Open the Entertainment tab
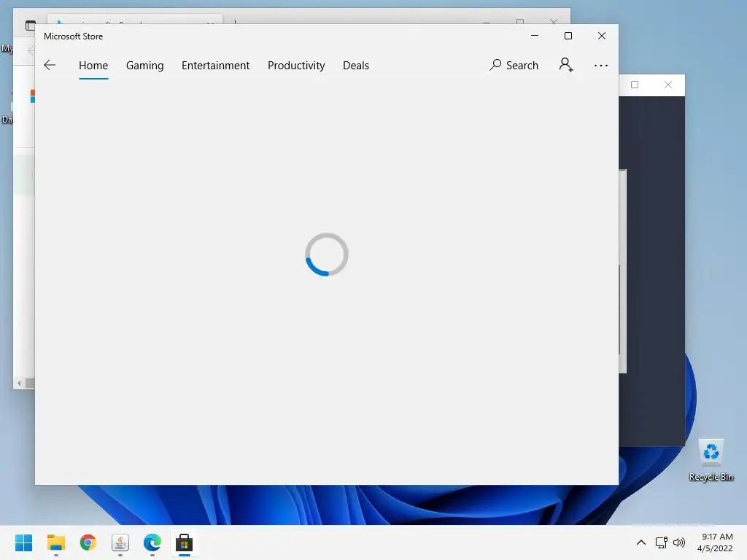This screenshot has height=560, width=747. pos(215,65)
